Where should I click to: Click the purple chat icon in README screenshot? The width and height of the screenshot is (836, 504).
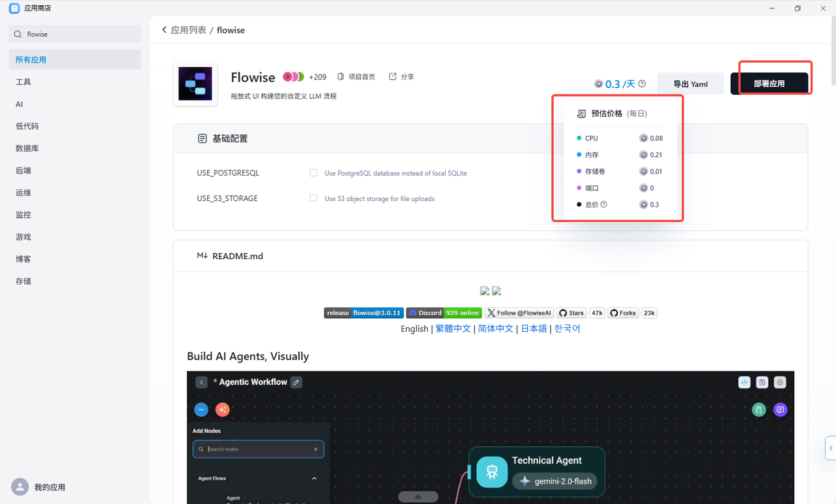(780, 409)
